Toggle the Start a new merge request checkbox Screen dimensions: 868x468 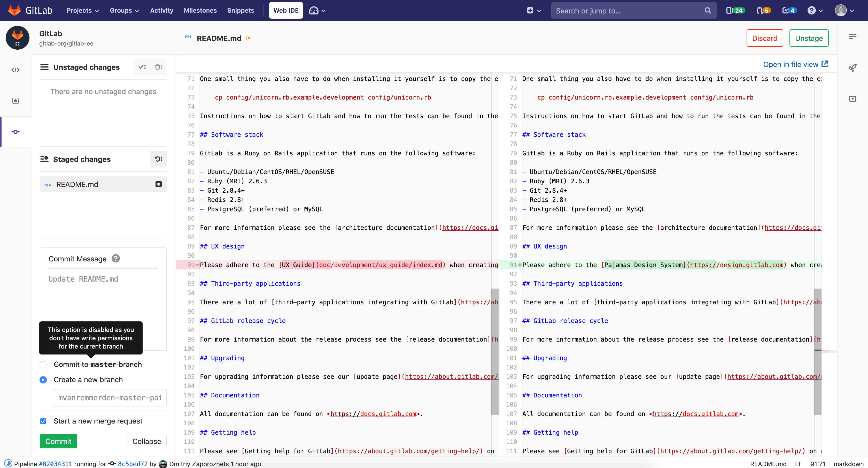(x=43, y=421)
